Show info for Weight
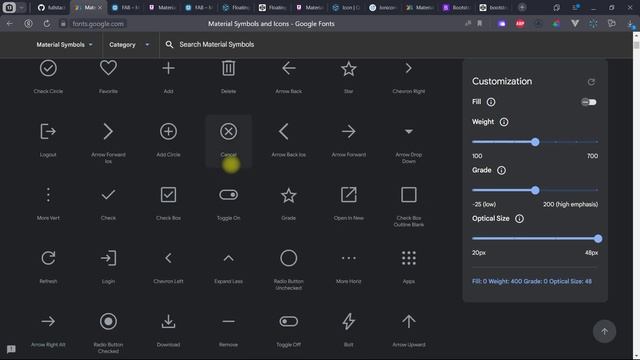The image size is (640, 360). (504, 122)
